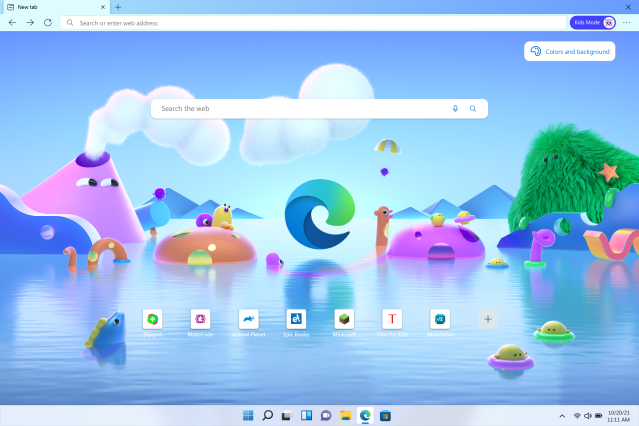Open a new tab with plus button
The height and width of the screenshot is (426, 639).
click(x=118, y=7)
